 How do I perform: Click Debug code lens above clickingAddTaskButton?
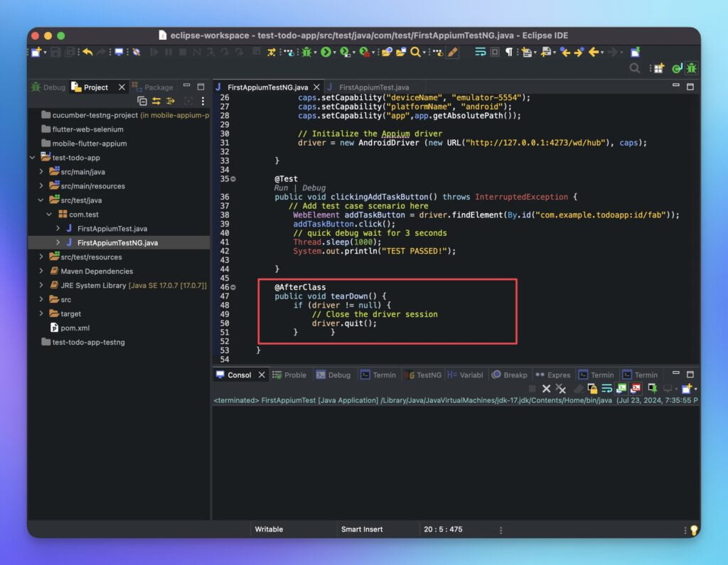[x=314, y=188]
